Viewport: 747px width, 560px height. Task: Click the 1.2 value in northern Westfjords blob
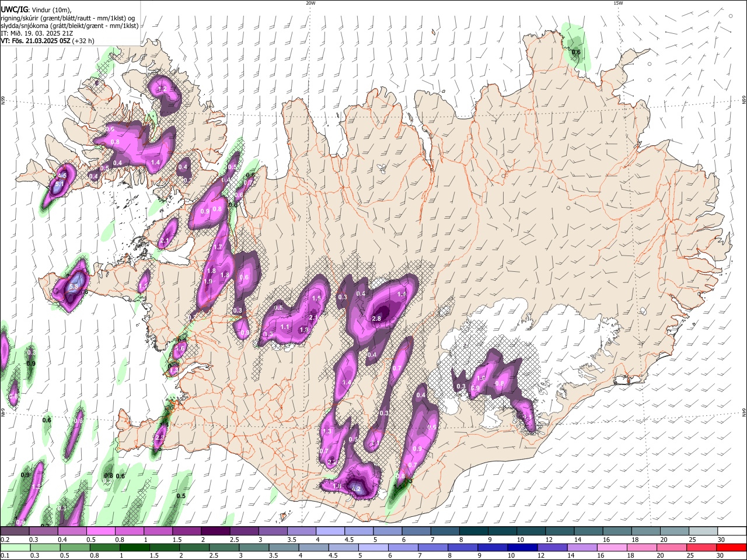point(163,89)
